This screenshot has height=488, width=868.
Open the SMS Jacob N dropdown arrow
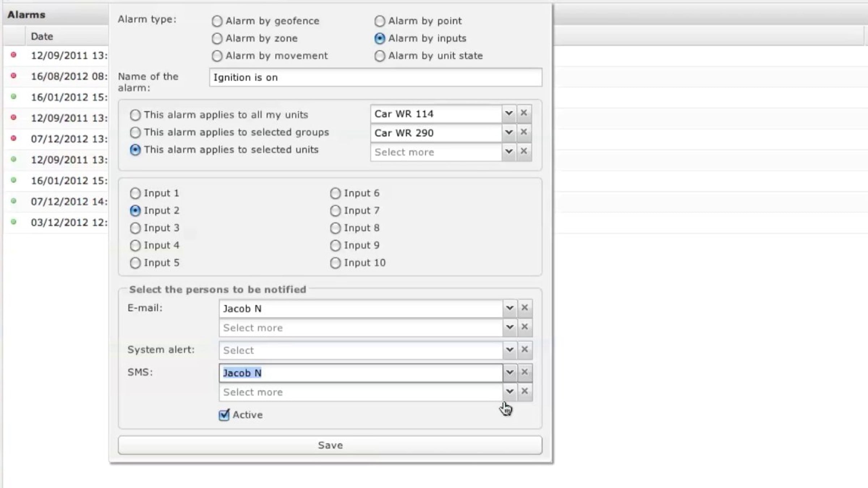point(510,372)
